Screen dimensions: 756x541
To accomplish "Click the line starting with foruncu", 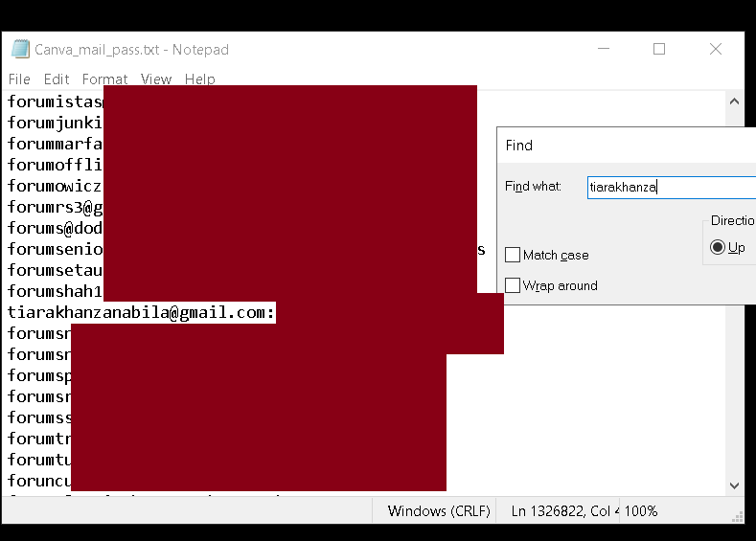I will (x=39, y=481).
